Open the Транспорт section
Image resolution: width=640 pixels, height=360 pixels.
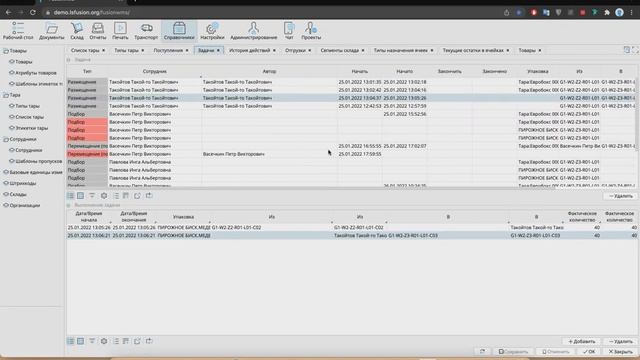[146, 31]
